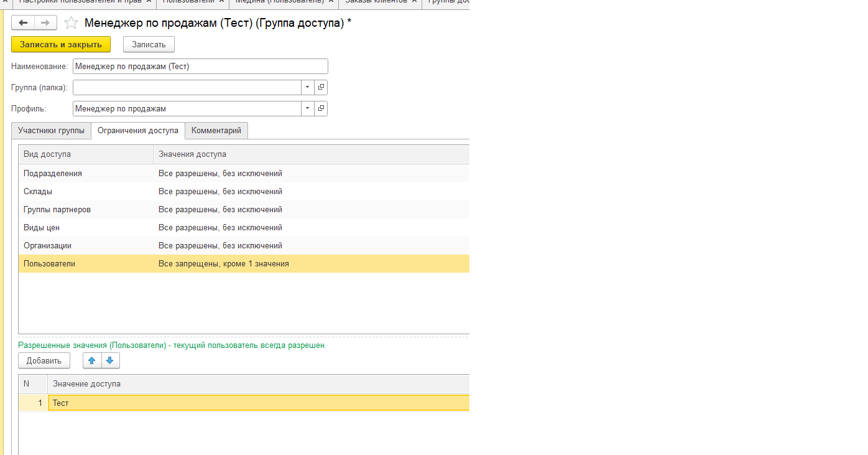
Task: Switch to the Участники группы tab
Action: pyautogui.click(x=51, y=131)
